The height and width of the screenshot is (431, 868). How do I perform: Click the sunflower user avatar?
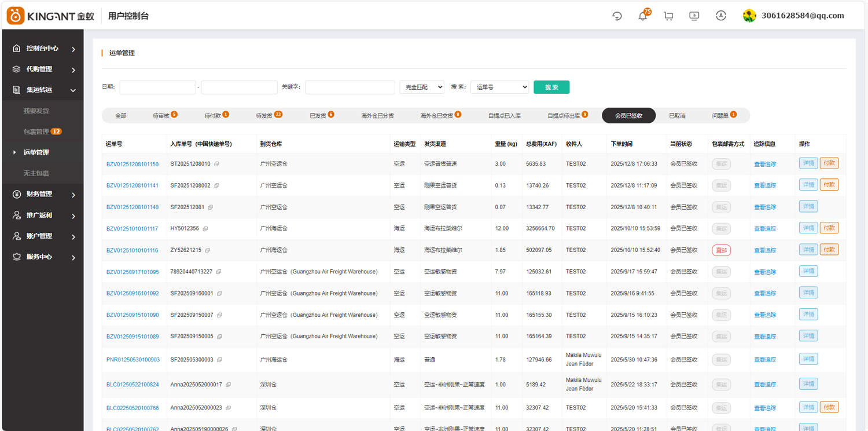tap(749, 16)
